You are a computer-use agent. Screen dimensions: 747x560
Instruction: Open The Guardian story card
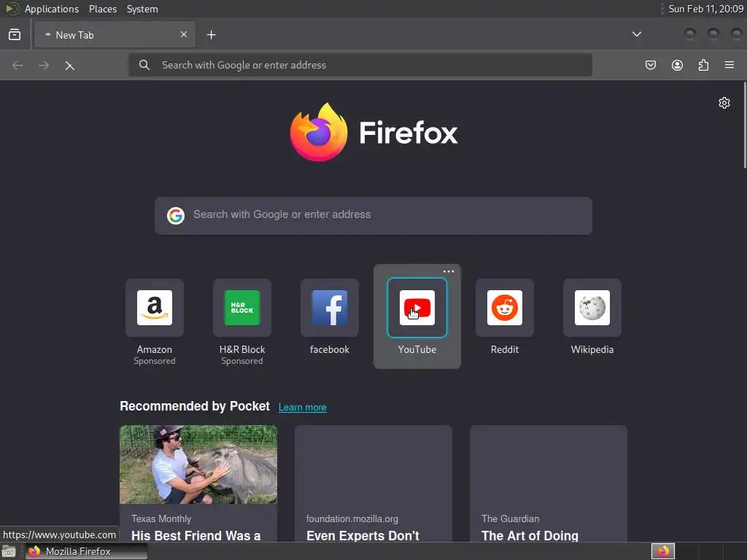coord(549,483)
